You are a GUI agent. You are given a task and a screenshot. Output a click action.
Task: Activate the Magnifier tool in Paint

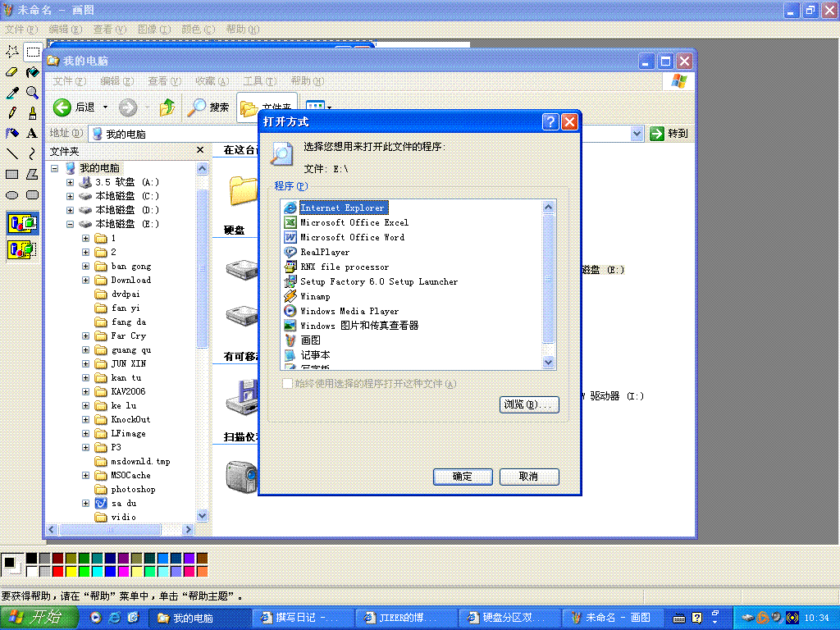pyautogui.click(x=33, y=94)
